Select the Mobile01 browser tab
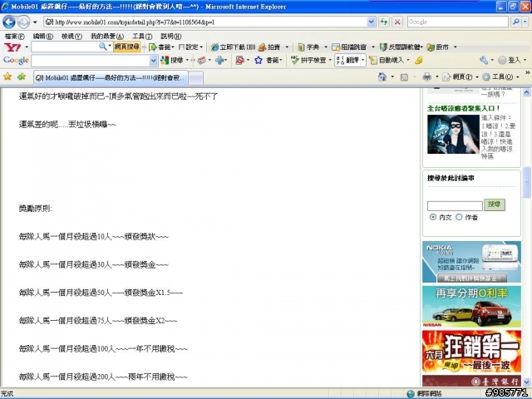This screenshot has width=532, height=399. [x=111, y=77]
